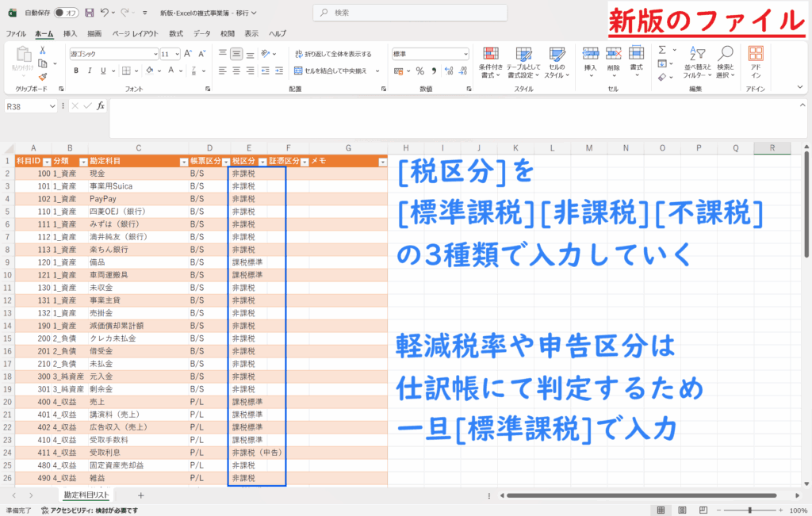Screen dimensions: 812x516
Task: Toggle Italic formatting button
Action: 90,71
